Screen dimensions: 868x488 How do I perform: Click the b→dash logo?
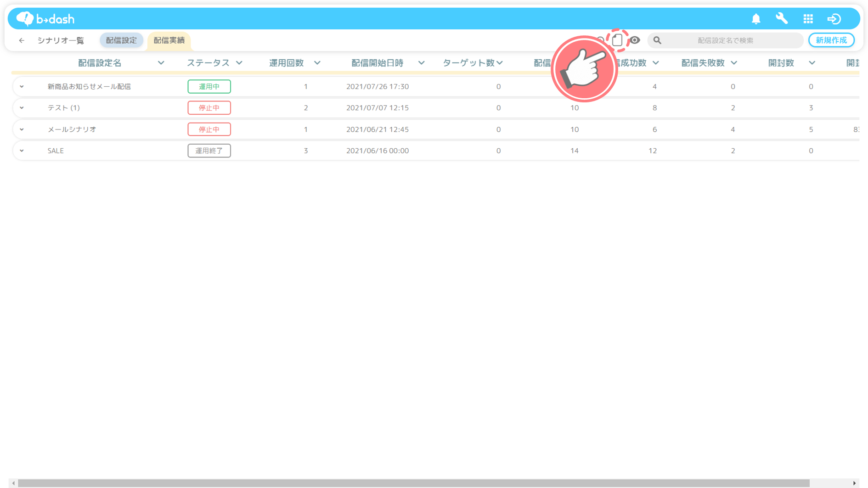pos(45,19)
